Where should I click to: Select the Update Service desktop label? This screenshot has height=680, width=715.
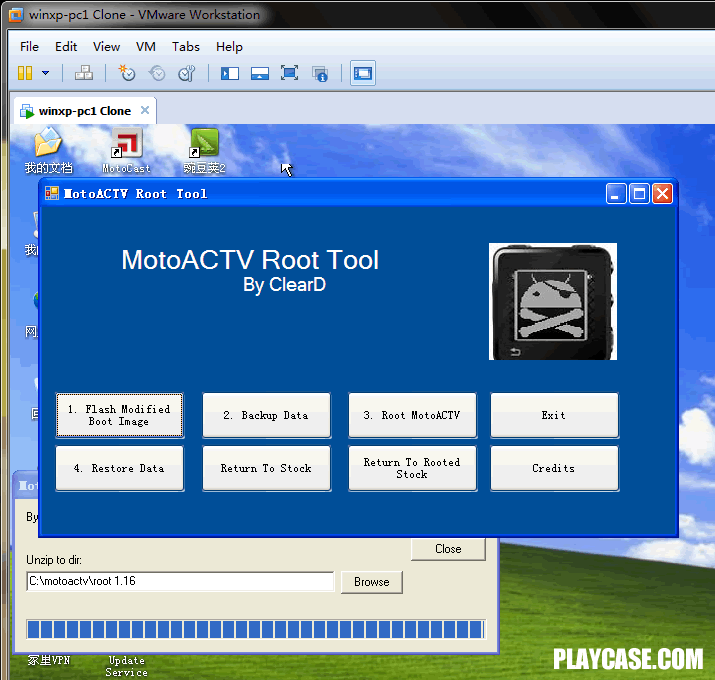126,666
